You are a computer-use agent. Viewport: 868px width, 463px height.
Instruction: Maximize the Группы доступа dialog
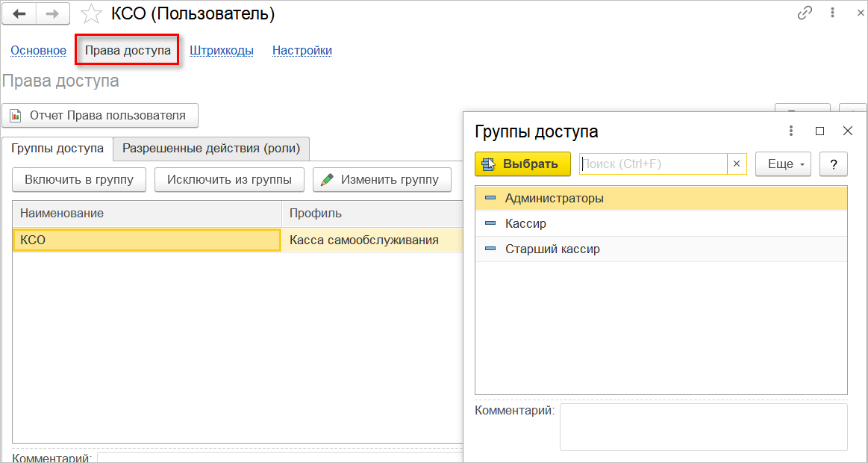(819, 131)
